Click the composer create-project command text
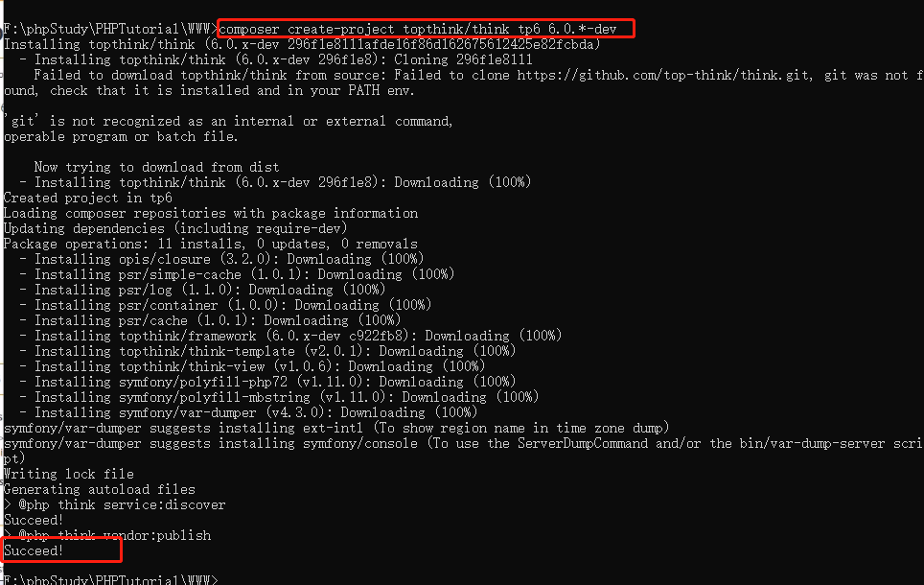This screenshot has width=924, height=585. (418, 29)
